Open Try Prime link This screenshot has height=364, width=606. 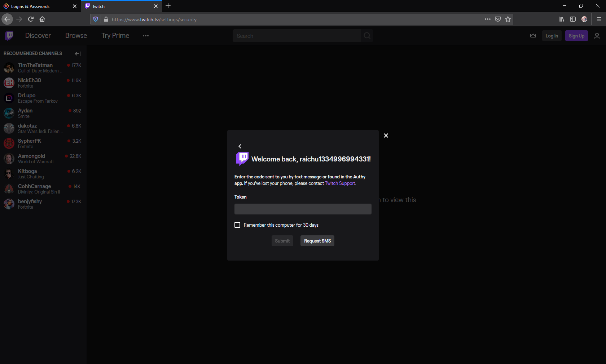click(115, 36)
